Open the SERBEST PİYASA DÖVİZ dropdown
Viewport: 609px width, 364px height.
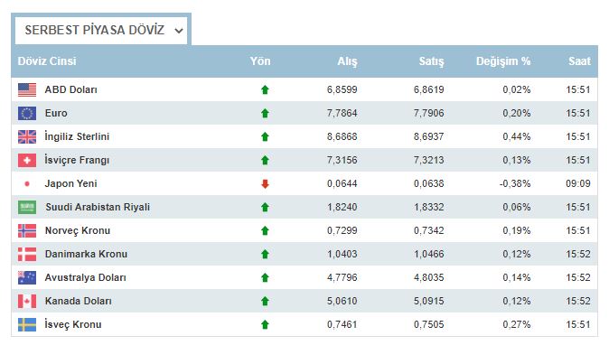coord(102,30)
